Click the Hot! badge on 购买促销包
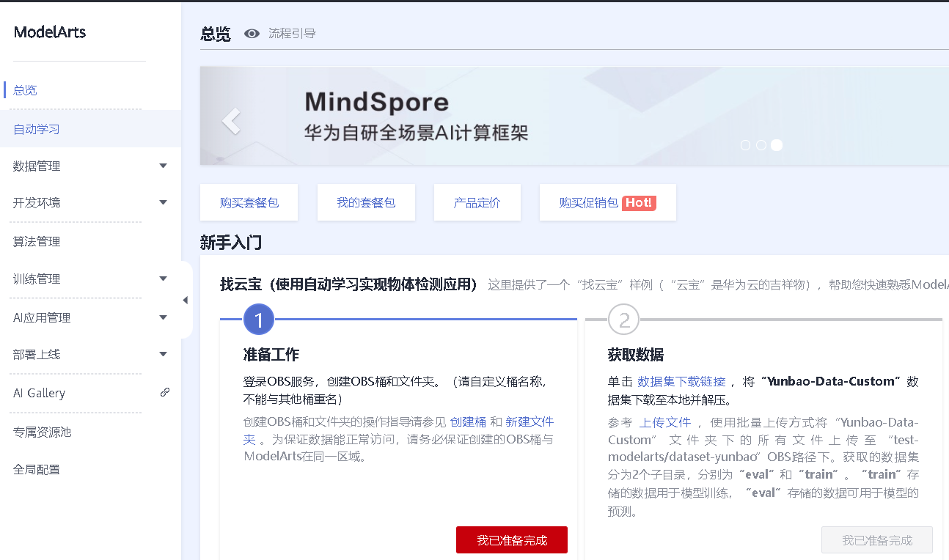 (639, 203)
